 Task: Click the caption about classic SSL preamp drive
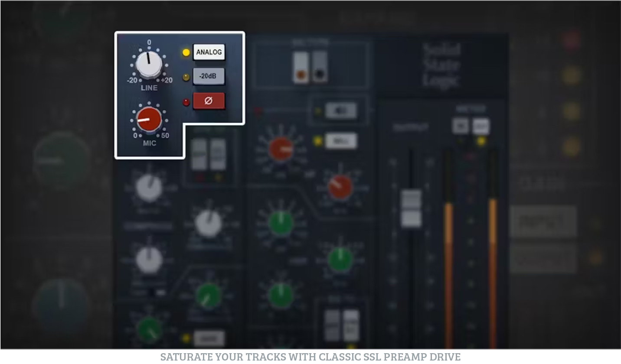pyautogui.click(x=310, y=357)
